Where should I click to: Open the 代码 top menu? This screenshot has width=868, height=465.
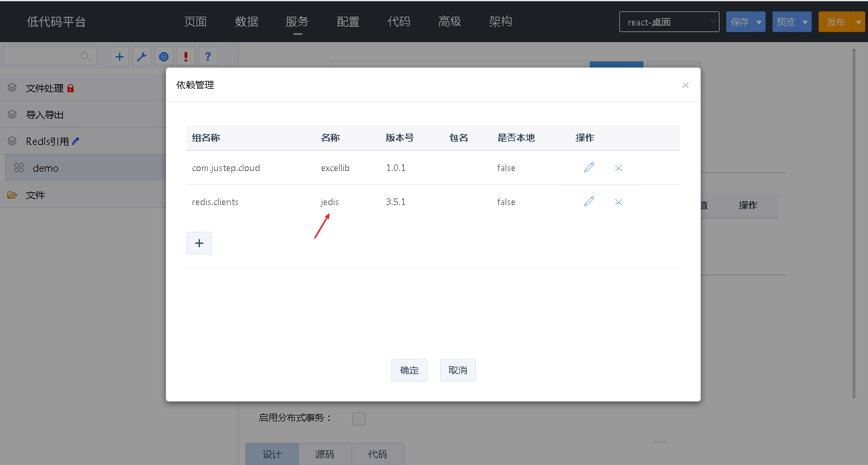tap(399, 21)
